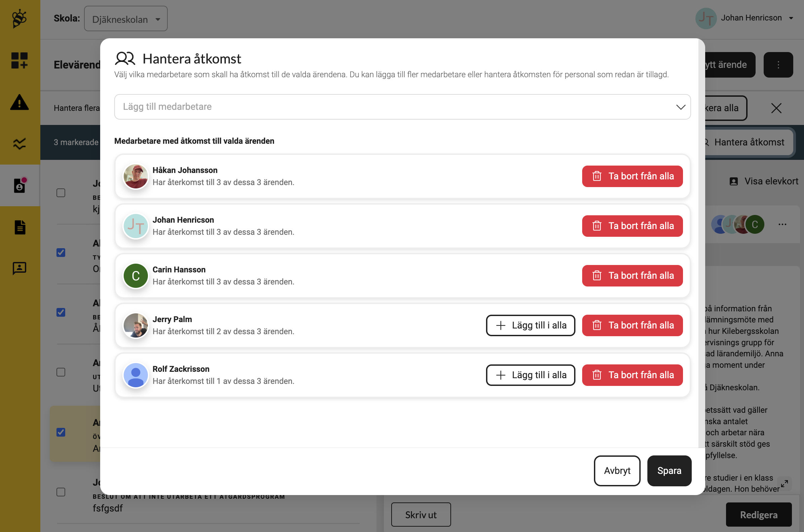The image size is (804, 532).
Task: Open the warning triangle sidebar icon
Action: point(19,102)
